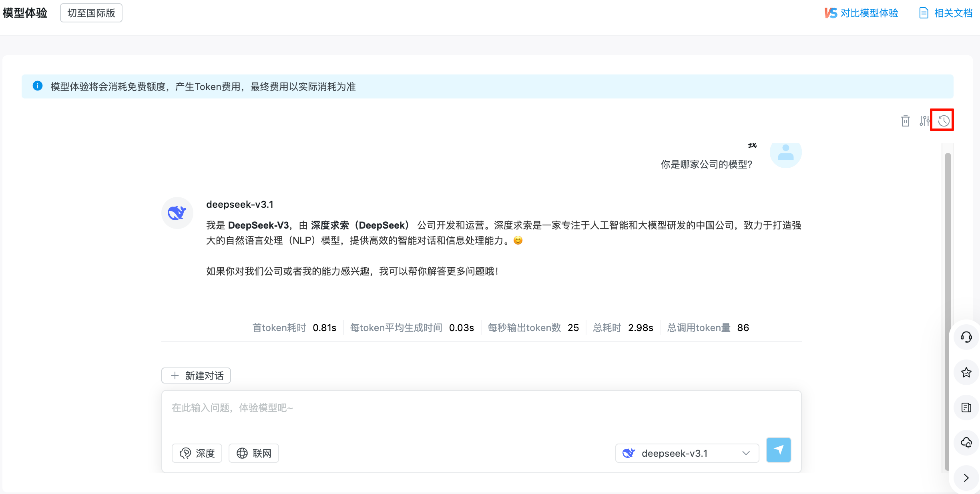Toggle the 联网 web search mode
Image resolution: width=980 pixels, height=494 pixels.
[x=254, y=453]
